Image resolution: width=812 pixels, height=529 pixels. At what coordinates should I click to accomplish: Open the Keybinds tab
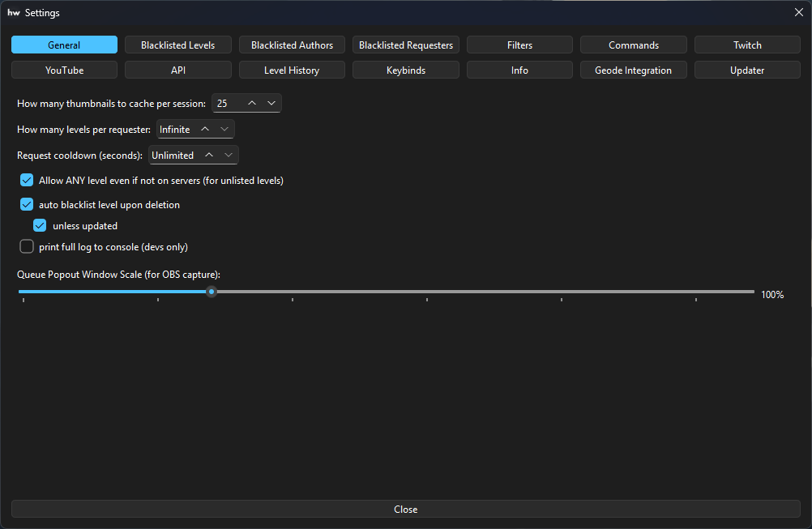point(406,70)
